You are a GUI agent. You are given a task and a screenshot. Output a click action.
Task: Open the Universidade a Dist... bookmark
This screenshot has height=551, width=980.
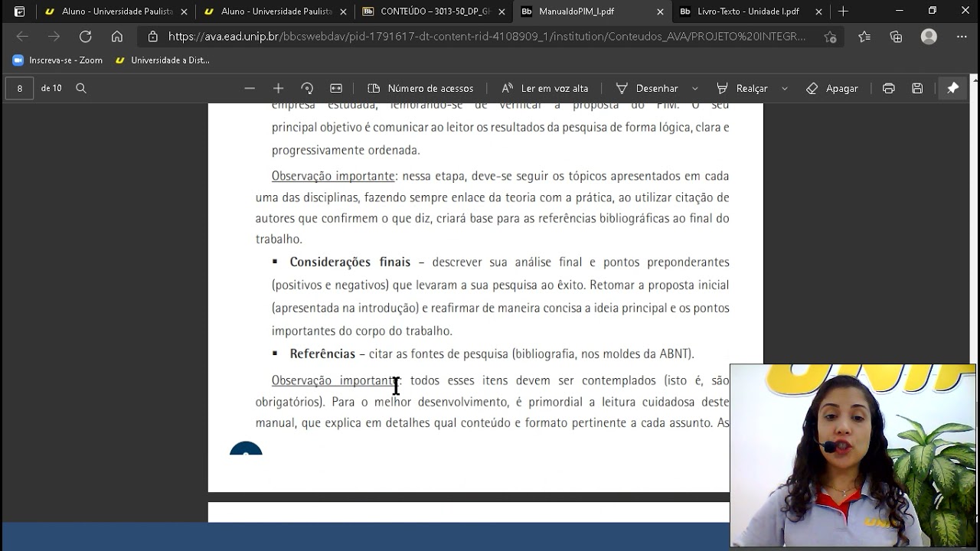162,60
